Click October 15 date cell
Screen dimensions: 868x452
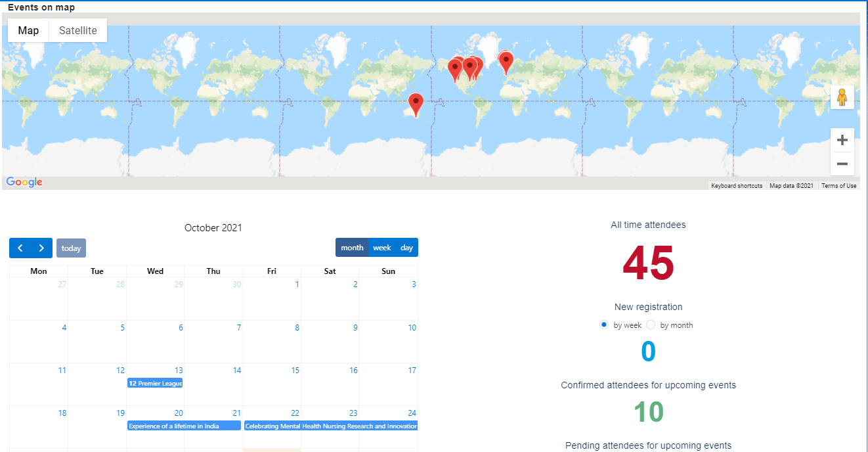pos(272,384)
